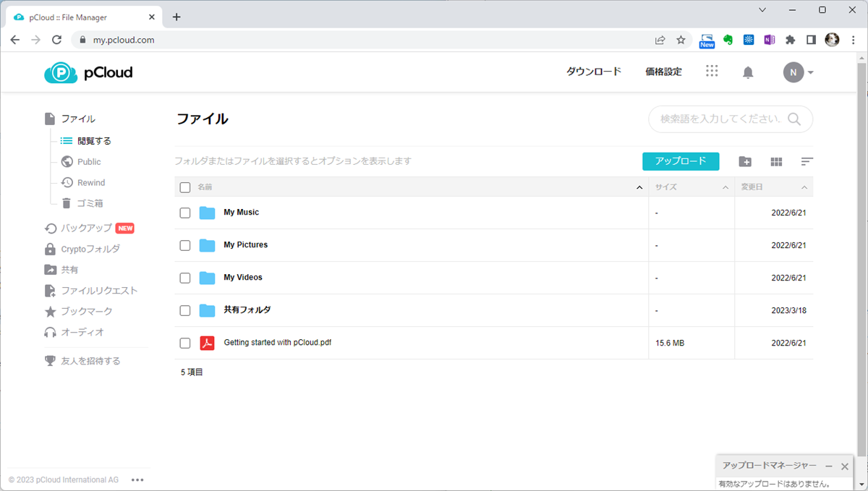Click the pCloud logo
The width and height of the screenshot is (868, 491).
click(x=88, y=72)
